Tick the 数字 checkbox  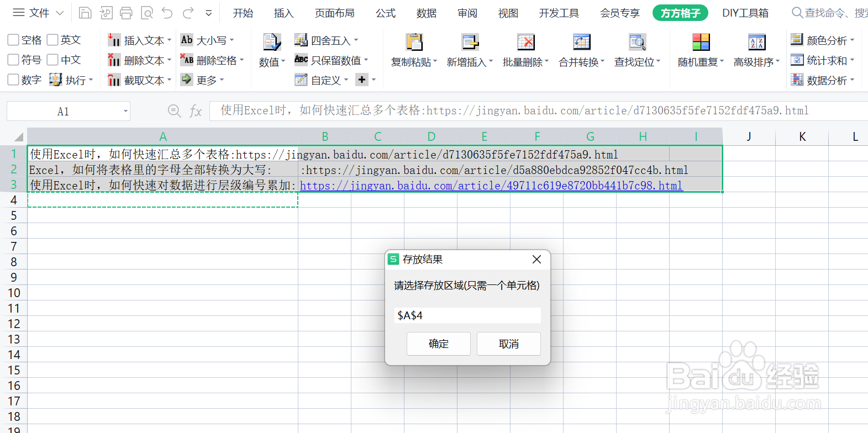13,80
